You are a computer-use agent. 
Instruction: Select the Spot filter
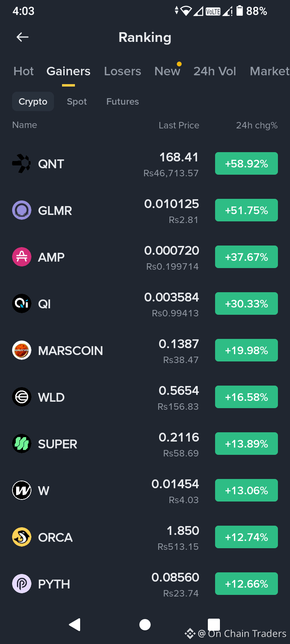(77, 101)
